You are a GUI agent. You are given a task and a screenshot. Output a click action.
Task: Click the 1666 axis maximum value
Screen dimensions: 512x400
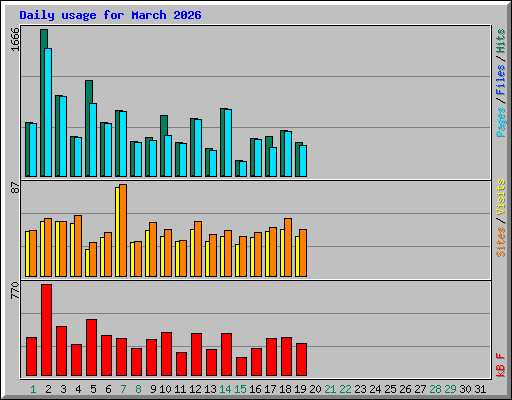(15, 39)
